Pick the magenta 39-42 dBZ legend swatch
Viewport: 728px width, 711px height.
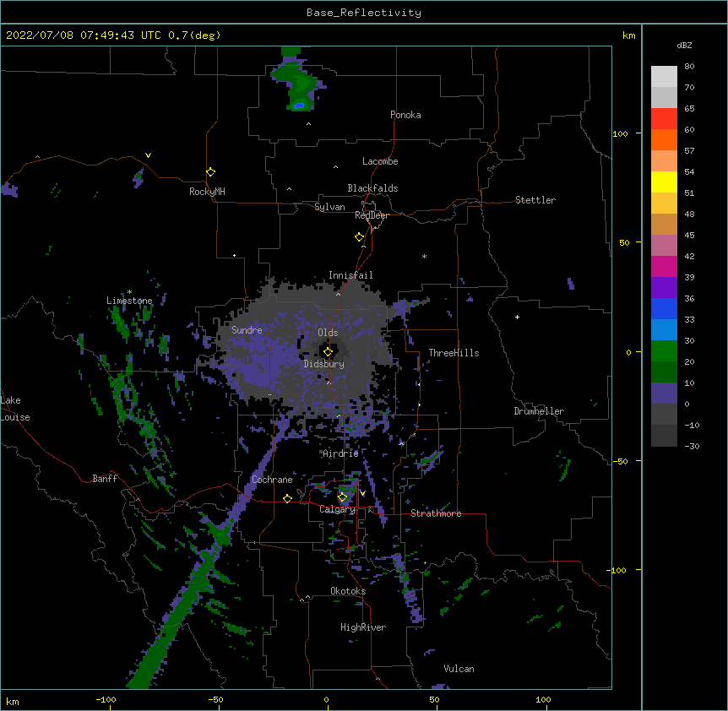pos(664,266)
